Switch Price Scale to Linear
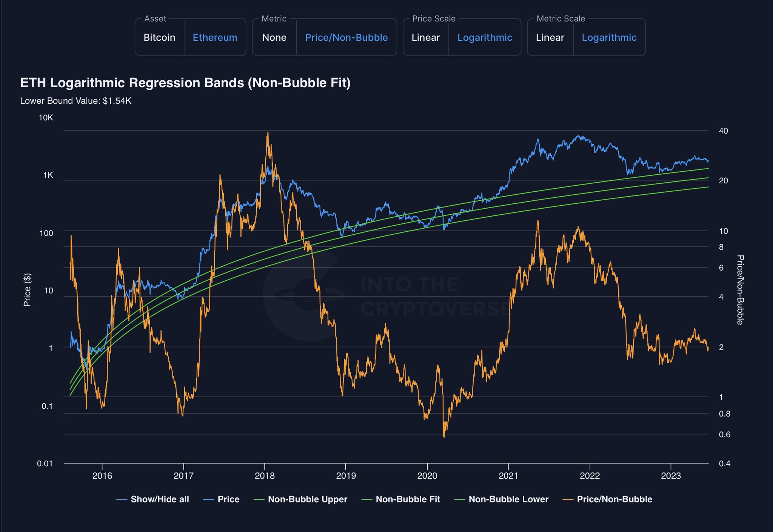Viewport: 773px width, 532px height. [x=425, y=38]
